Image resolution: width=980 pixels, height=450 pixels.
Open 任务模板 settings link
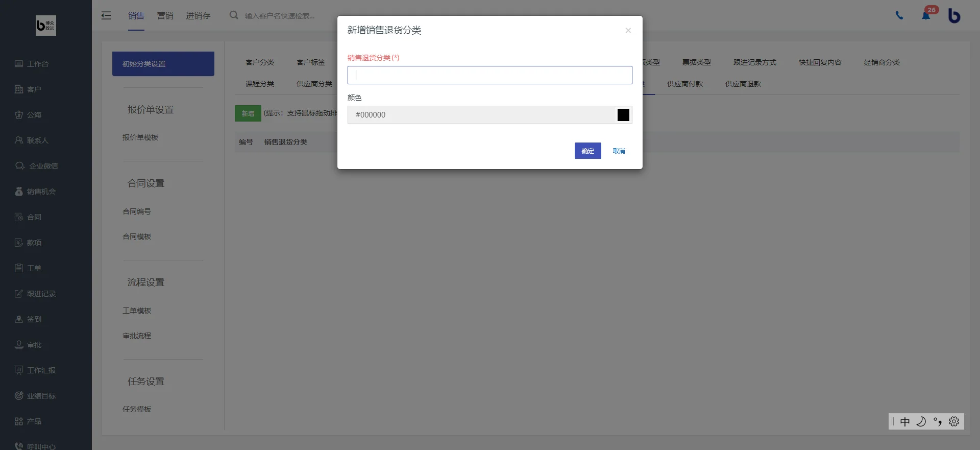tap(137, 409)
